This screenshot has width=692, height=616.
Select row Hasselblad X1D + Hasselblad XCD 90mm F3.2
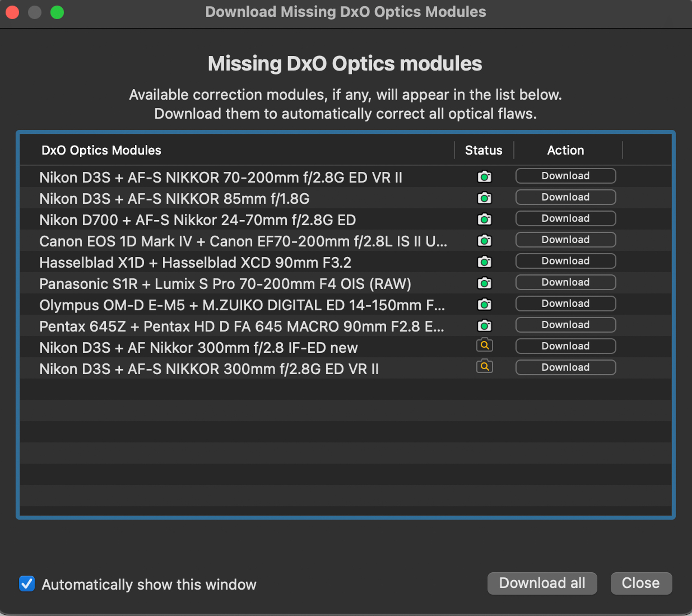tap(346, 262)
